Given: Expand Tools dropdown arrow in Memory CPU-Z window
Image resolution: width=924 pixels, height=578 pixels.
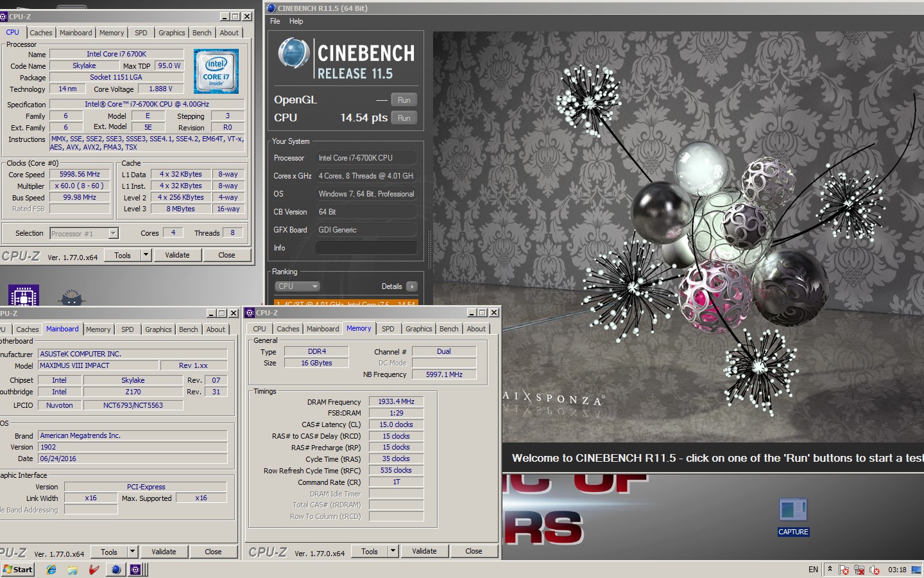Looking at the screenshot, I should click(393, 551).
